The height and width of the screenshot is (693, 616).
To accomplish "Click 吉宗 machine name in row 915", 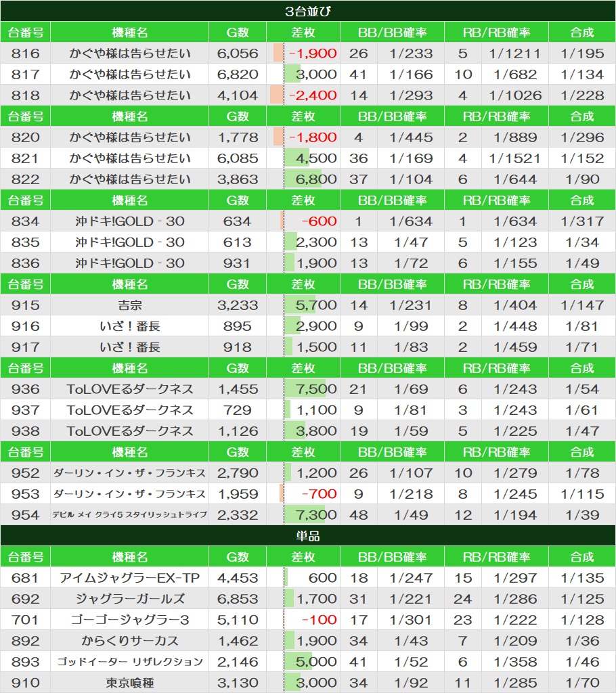I will [x=129, y=305].
